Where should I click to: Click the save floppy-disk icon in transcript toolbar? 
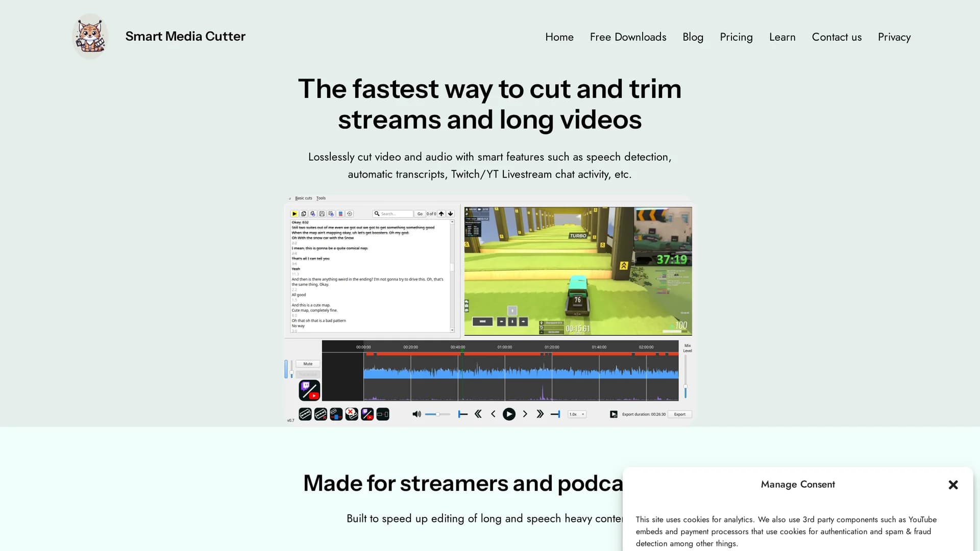322,214
